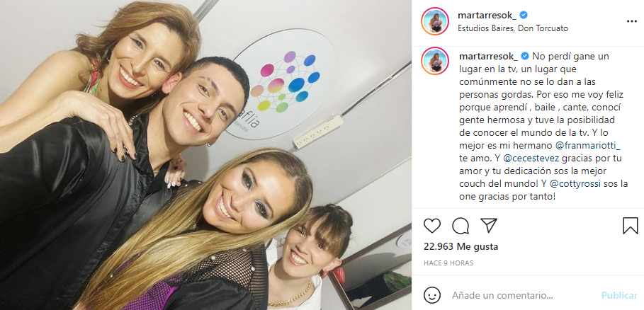Click the caption profile avatar
This screenshot has width=644, height=310.
click(x=435, y=61)
